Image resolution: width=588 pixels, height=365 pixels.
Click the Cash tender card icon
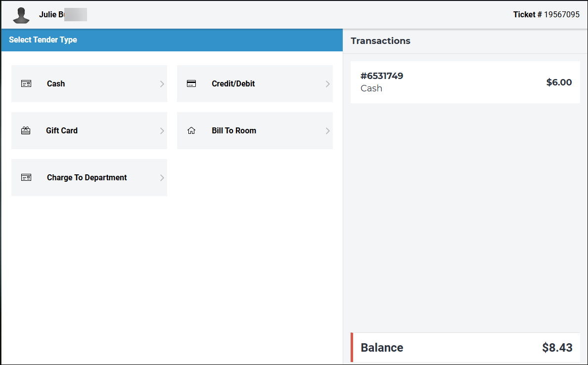[26, 83]
